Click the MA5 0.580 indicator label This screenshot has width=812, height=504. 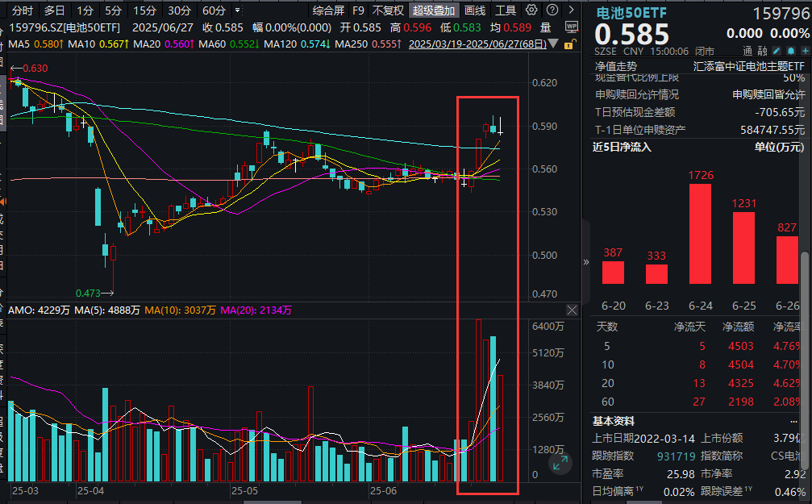[35, 44]
